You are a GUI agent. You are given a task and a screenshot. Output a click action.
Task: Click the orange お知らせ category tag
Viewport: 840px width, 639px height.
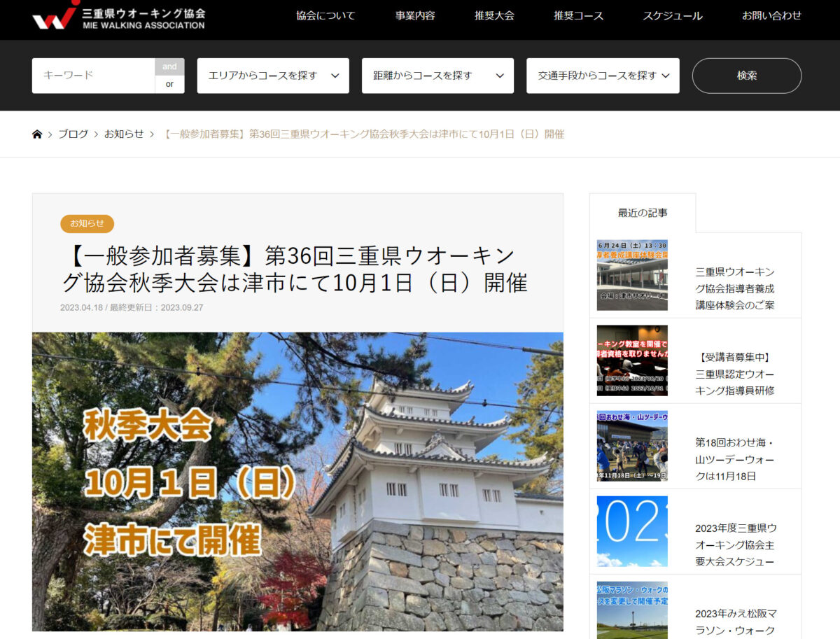pyautogui.click(x=87, y=224)
